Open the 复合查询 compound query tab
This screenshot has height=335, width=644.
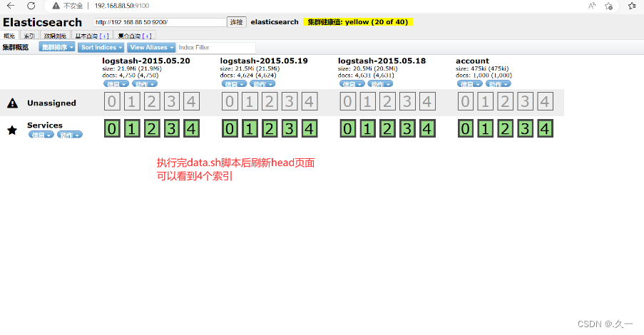[135, 36]
